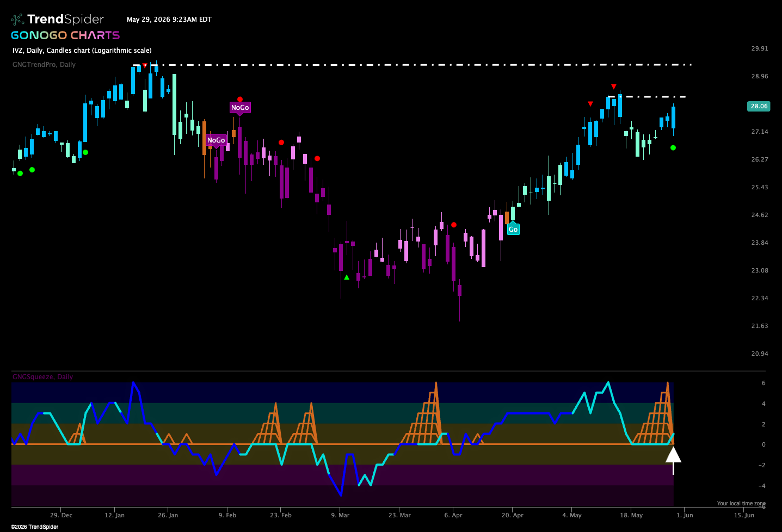Select the upper NoGo signal label
This screenshot has height=532, width=782.
point(240,108)
